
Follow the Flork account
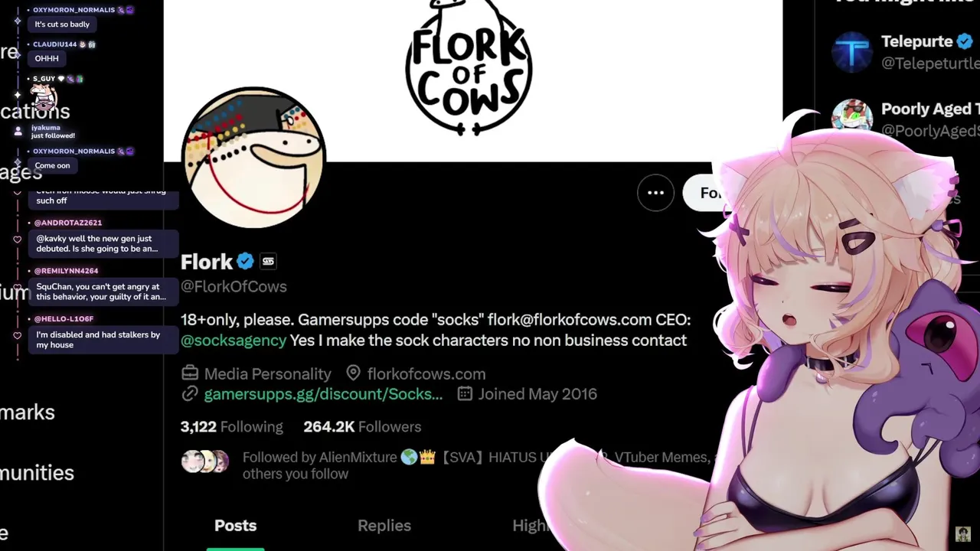[x=712, y=193]
